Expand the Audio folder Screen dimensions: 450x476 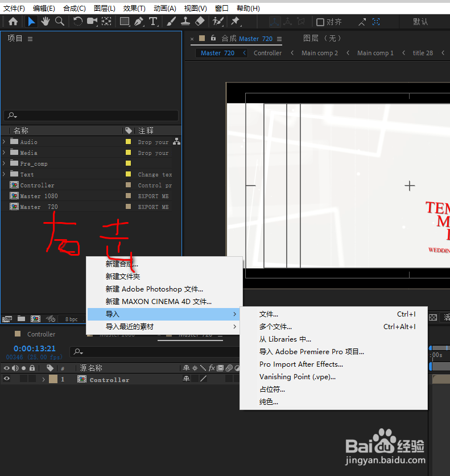pyautogui.click(x=4, y=141)
